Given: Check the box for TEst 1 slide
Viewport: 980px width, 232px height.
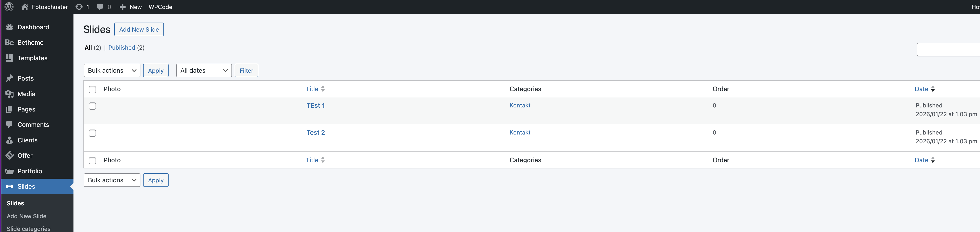Looking at the screenshot, I should [92, 106].
